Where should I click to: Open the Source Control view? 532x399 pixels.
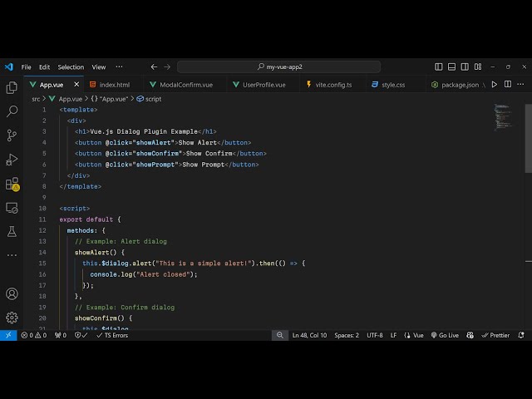tap(12, 135)
